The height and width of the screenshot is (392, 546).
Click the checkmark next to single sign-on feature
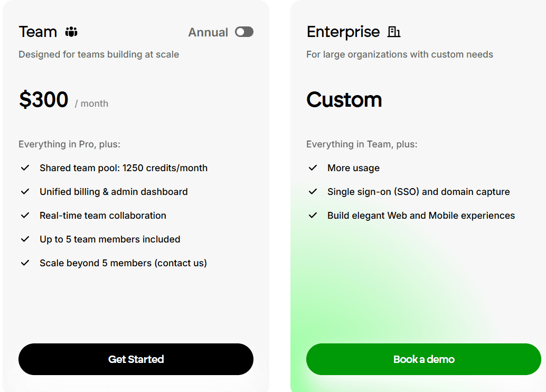coord(313,191)
